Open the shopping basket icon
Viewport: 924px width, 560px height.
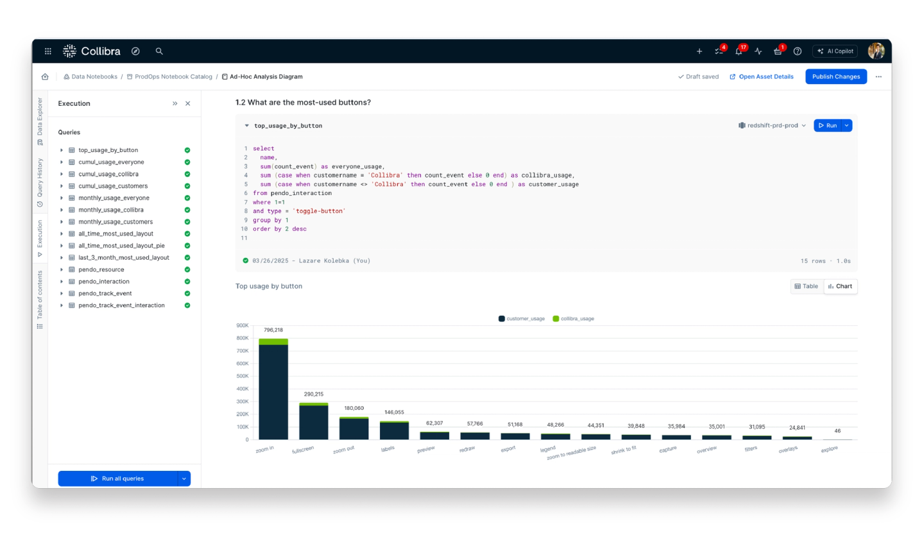click(x=778, y=51)
